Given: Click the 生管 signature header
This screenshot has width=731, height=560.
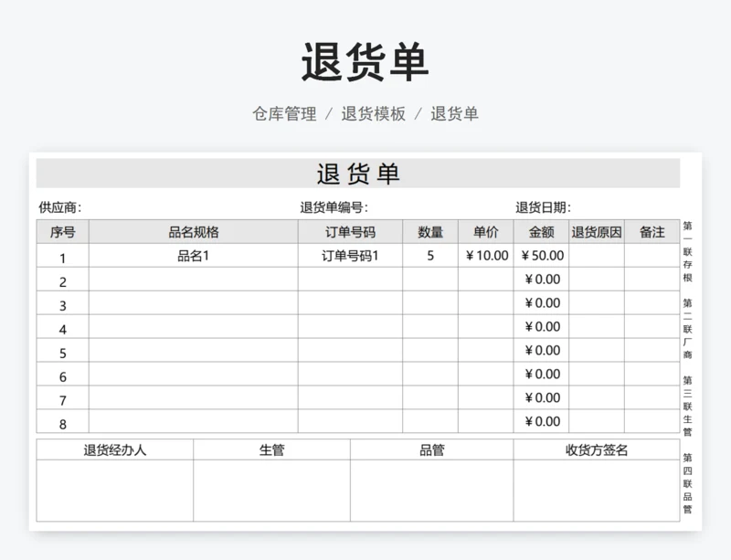Looking at the screenshot, I should 271,450.
